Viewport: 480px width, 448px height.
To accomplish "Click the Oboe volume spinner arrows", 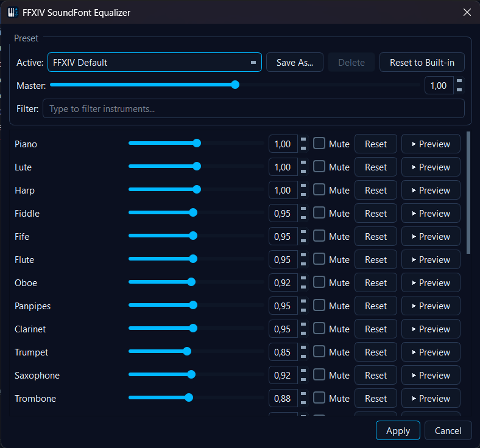I will pyautogui.click(x=303, y=282).
